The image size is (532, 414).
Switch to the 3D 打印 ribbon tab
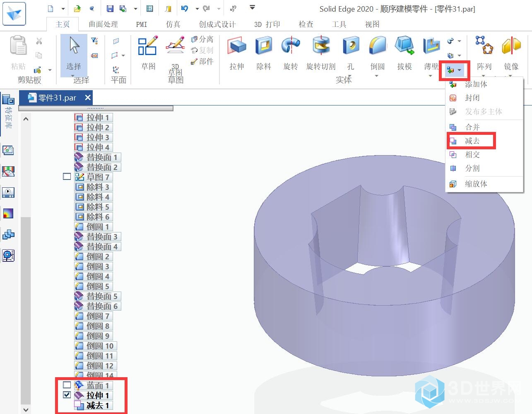(x=267, y=24)
